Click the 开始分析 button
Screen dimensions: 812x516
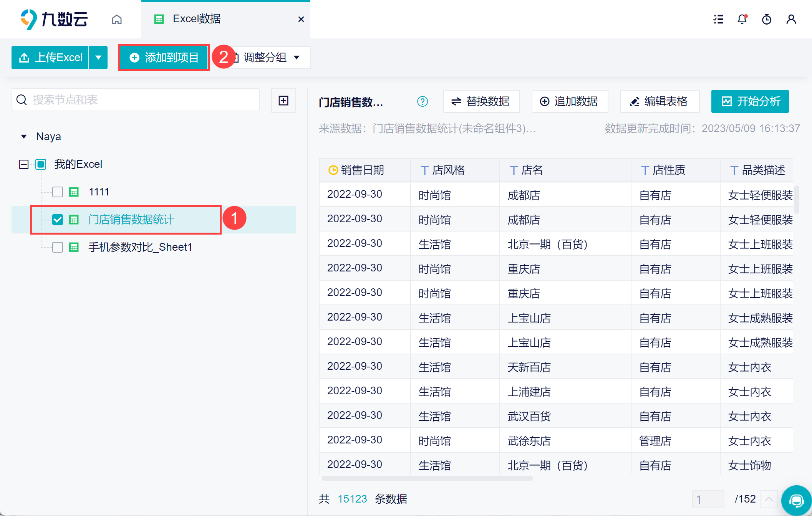(750, 101)
